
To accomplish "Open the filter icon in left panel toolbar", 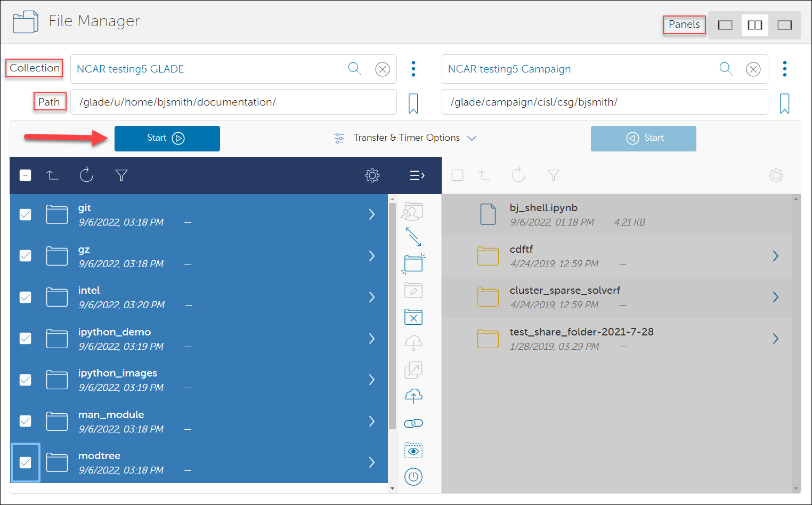I will click(x=121, y=175).
